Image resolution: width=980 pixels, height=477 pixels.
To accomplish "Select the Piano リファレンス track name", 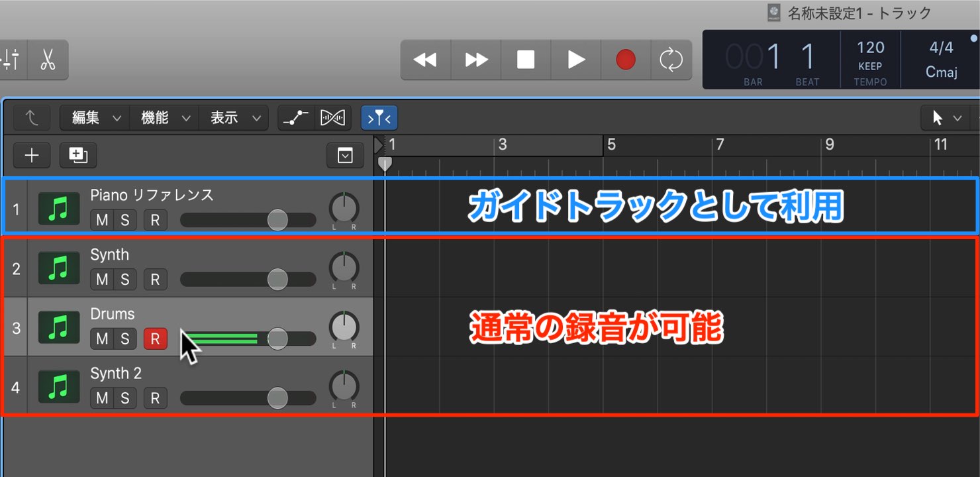I will point(152,195).
